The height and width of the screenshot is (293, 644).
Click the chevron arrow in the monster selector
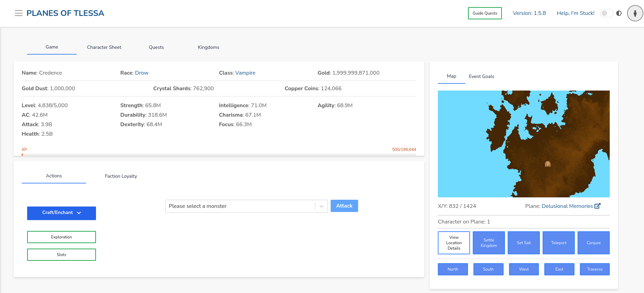point(321,206)
